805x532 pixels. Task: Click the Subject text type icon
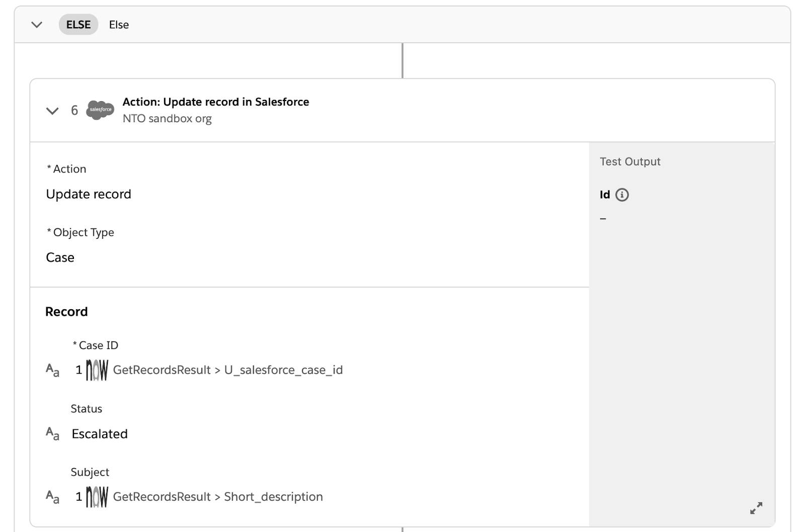pos(52,497)
